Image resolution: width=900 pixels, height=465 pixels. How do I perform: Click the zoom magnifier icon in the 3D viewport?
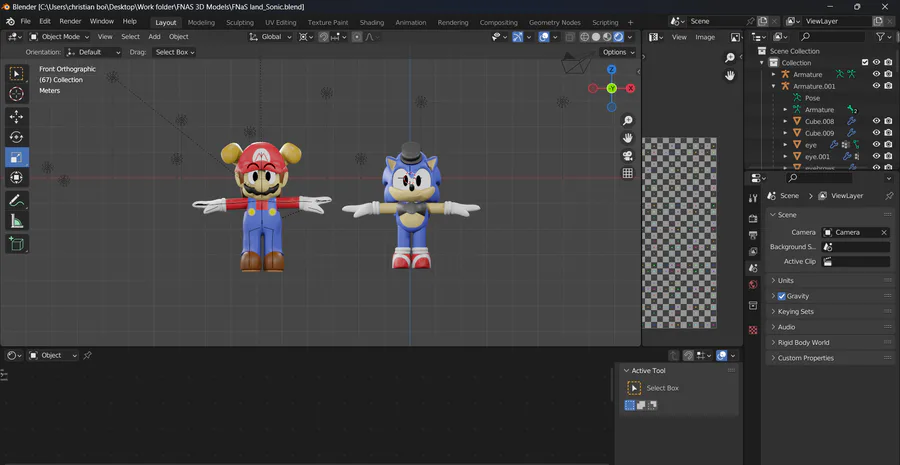(x=628, y=120)
